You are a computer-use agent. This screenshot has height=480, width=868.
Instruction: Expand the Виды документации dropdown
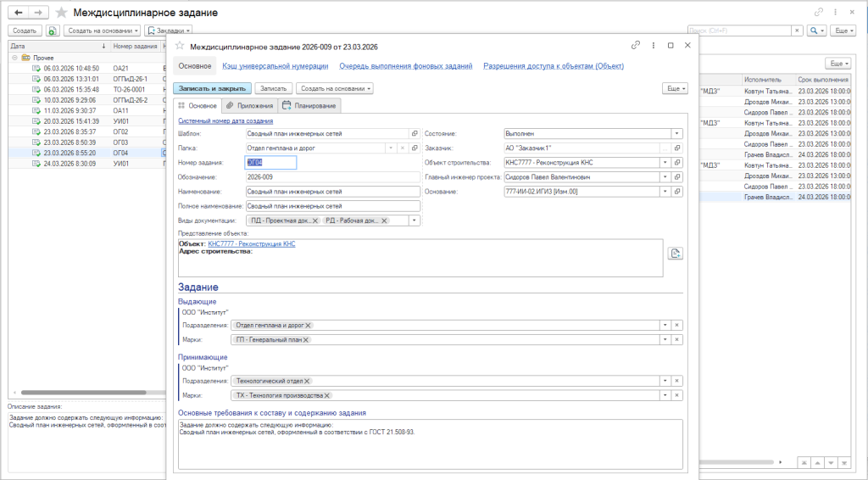[414, 220]
